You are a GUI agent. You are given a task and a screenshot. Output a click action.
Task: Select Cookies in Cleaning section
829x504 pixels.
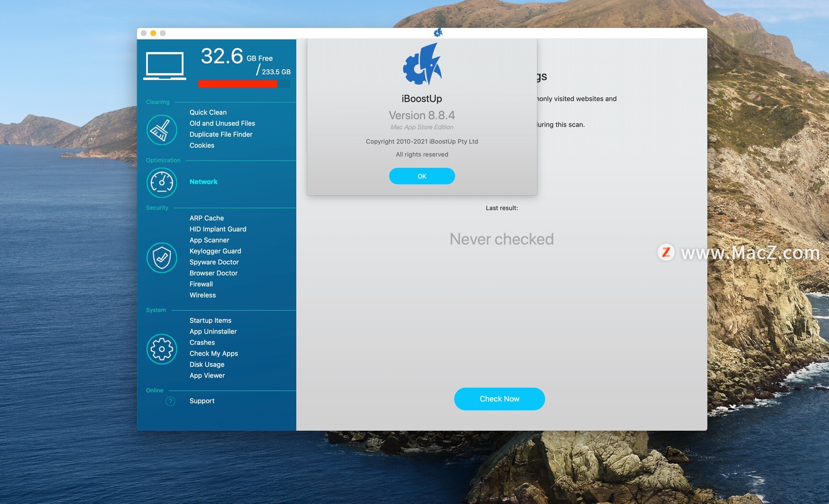202,146
